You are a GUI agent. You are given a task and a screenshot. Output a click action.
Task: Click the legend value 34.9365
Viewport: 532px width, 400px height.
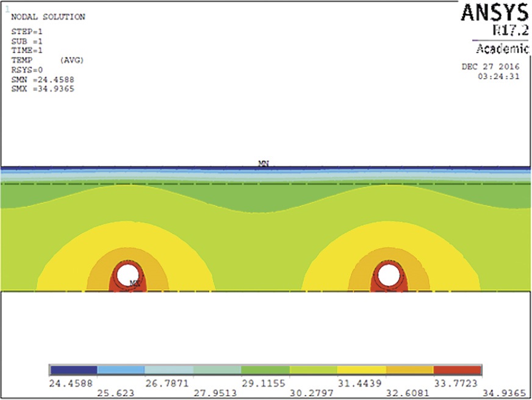[x=504, y=393]
